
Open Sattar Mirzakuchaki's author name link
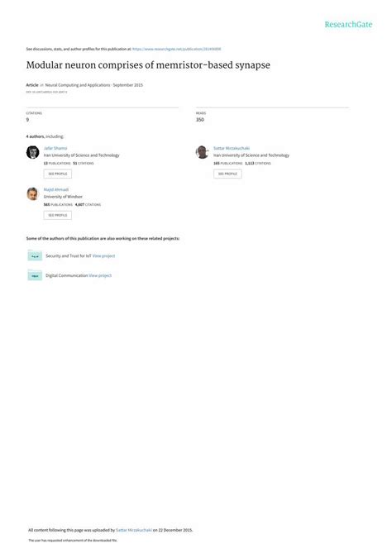232,148
